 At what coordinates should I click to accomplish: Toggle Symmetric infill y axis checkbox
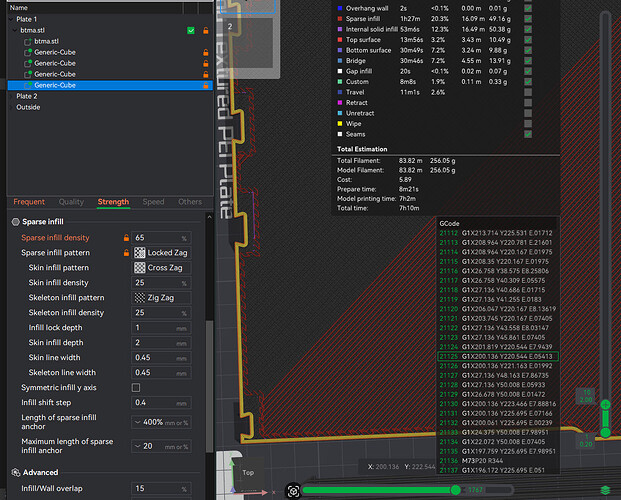pyautogui.click(x=136, y=387)
